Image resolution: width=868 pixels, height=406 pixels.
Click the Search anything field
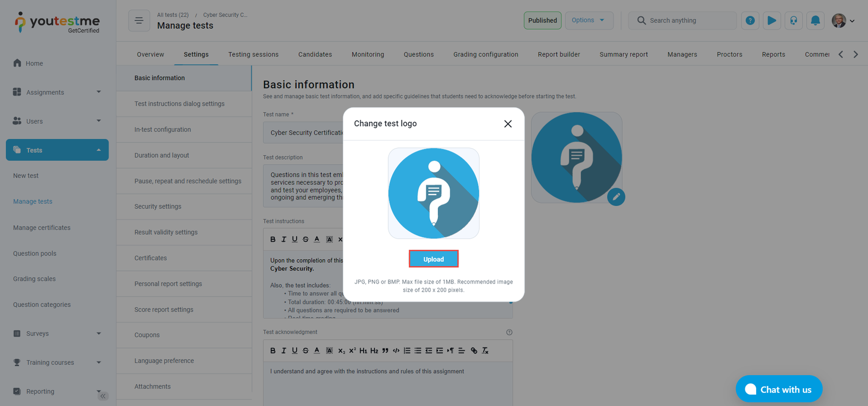click(x=682, y=21)
